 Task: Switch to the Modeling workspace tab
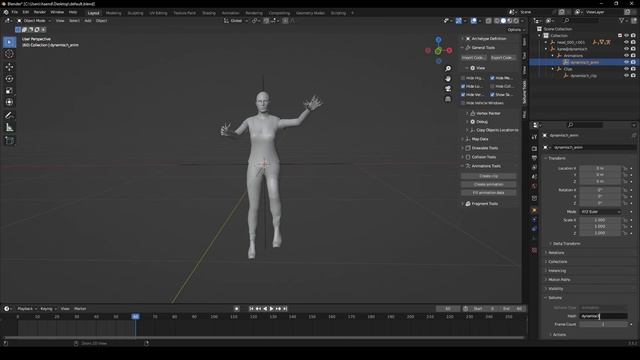pos(113,13)
